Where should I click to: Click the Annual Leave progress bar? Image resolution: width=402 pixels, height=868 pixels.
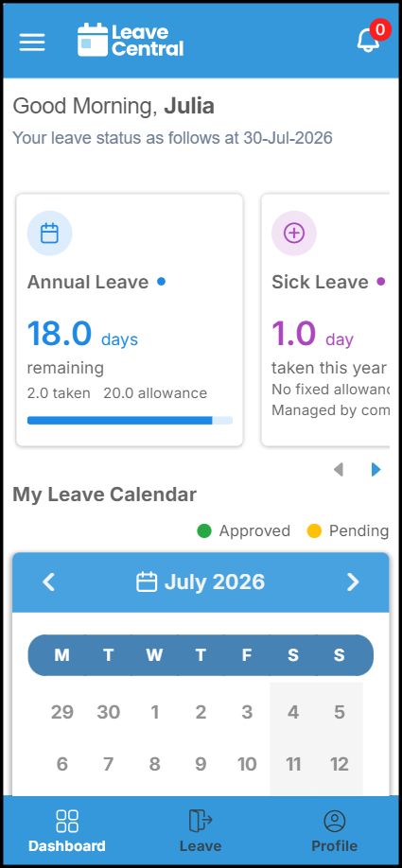pos(130,421)
